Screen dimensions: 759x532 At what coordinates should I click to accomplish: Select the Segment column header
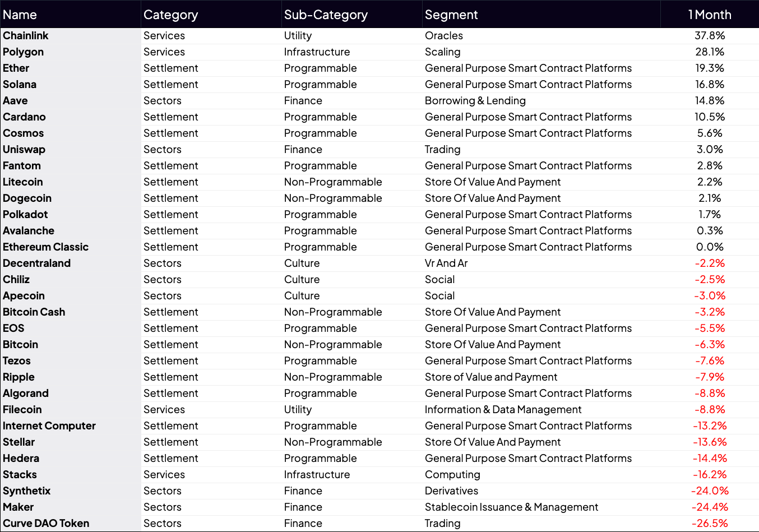point(451,15)
